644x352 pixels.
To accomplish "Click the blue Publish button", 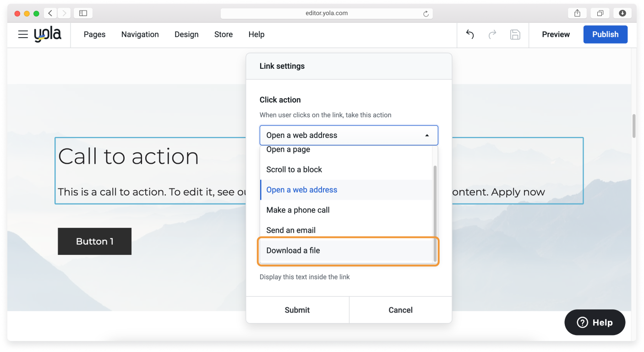I will pyautogui.click(x=605, y=34).
